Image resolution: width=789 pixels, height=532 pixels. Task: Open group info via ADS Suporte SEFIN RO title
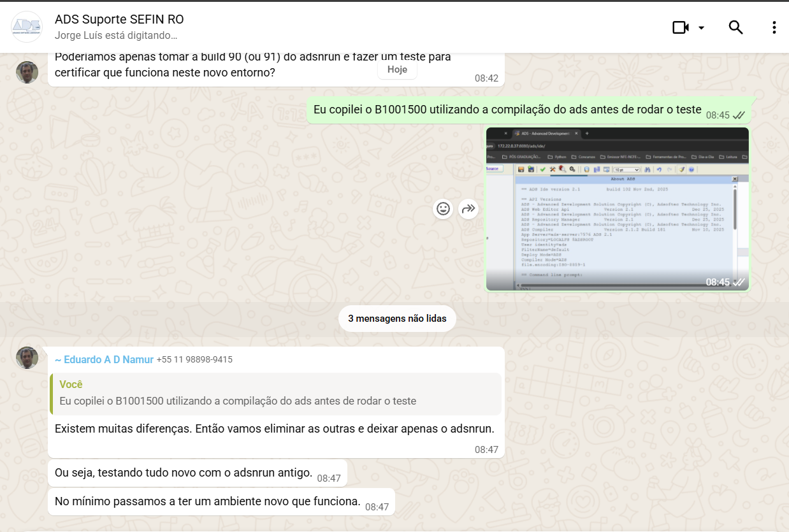pyautogui.click(x=119, y=20)
